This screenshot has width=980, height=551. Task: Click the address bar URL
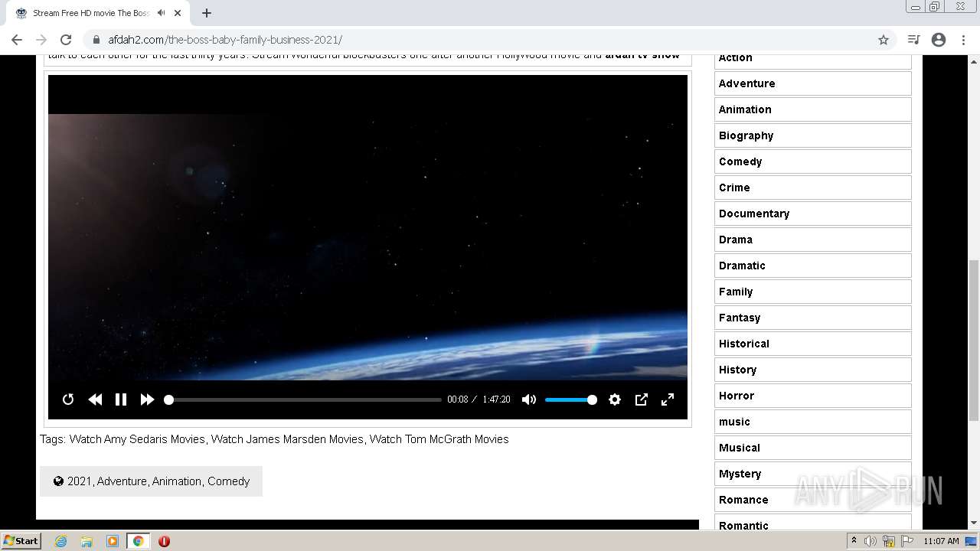tap(225, 40)
